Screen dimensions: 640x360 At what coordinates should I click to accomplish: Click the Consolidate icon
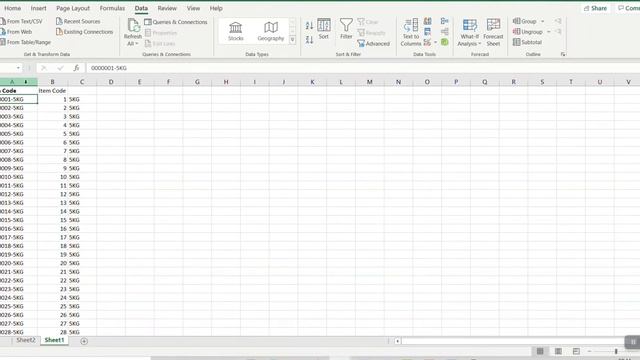point(444,21)
